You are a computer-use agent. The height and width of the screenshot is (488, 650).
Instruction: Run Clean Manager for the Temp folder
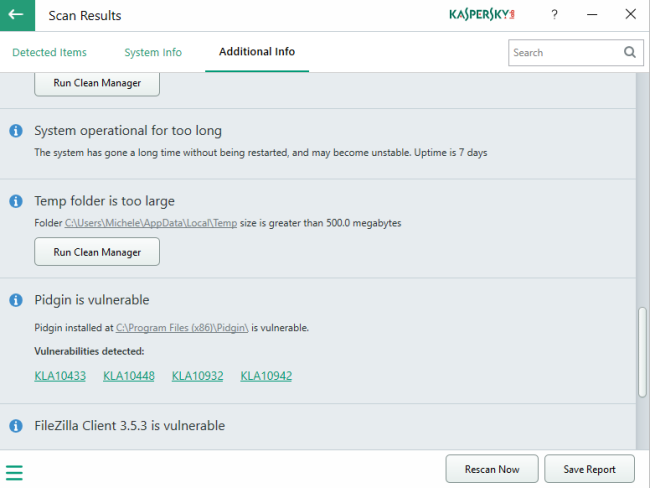(97, 252)
